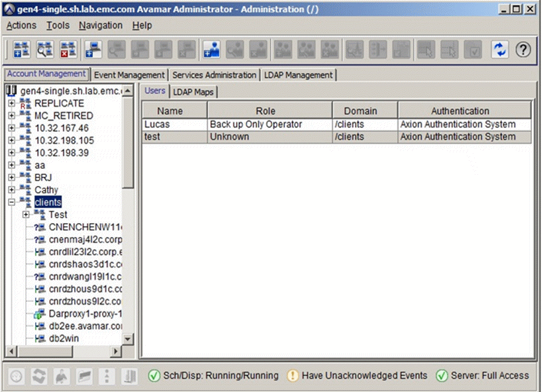This screenshot has width=543, height=392.
Task: Expand the Test subdomain node
Action: tap(26, 215)
